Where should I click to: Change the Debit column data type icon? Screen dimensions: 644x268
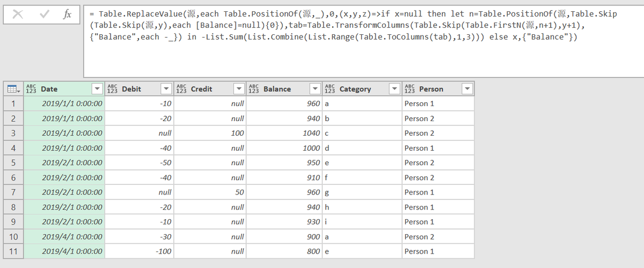click(113, 89)
